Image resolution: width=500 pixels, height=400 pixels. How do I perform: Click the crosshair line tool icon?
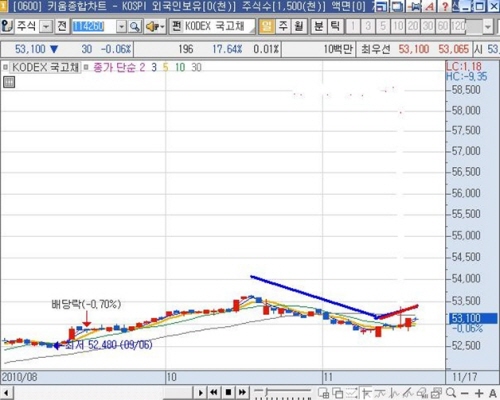coord(367,393)
